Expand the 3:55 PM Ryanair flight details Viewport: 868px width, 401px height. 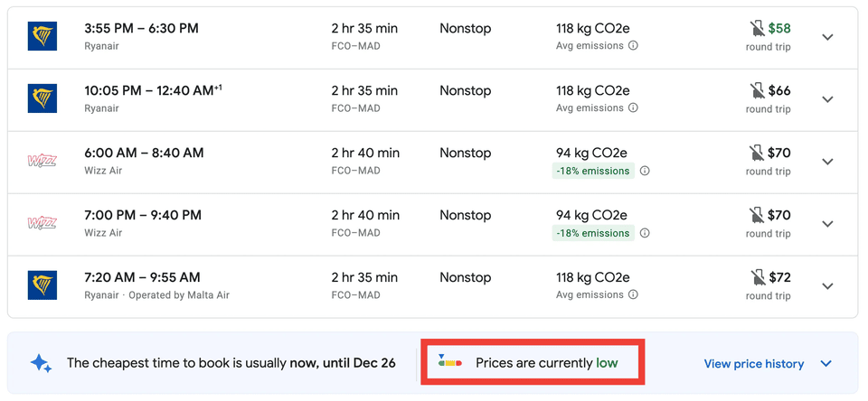coord(827,37)
